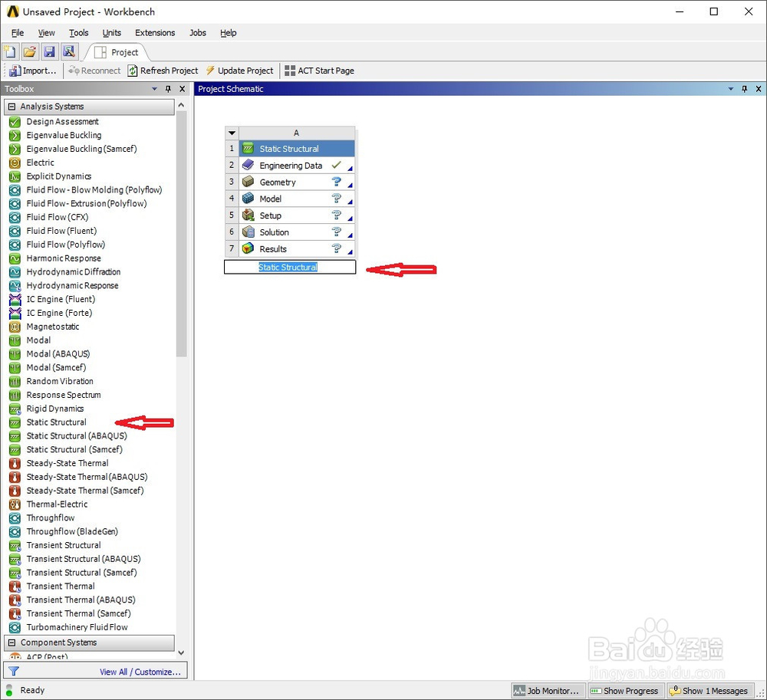The width and height of the screenshot is (767, 700).
Task: Select Fluid Flow (CFX)
Action: (x=58, y=217)
